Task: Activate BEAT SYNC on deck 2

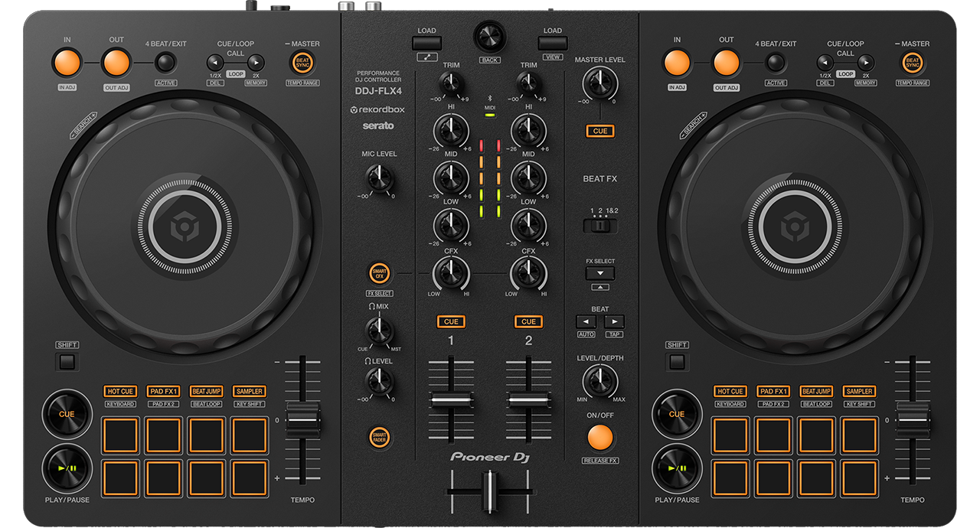Action: coord(913,63)
